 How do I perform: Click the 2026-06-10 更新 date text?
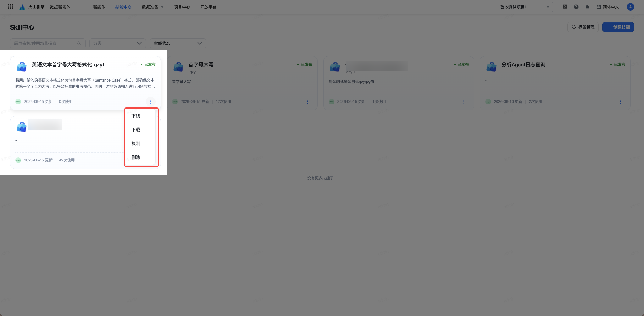tap(508, 102)
